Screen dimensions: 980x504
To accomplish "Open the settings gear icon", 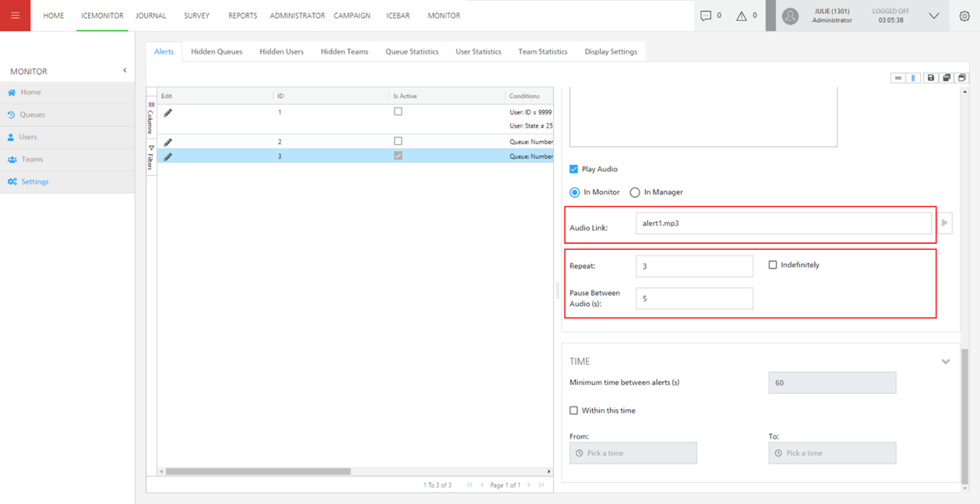I will click(x=964, y=16).
